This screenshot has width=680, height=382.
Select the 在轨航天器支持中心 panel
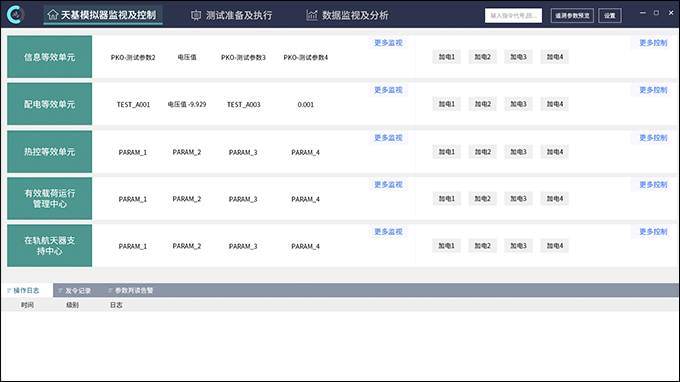(49, 245)
